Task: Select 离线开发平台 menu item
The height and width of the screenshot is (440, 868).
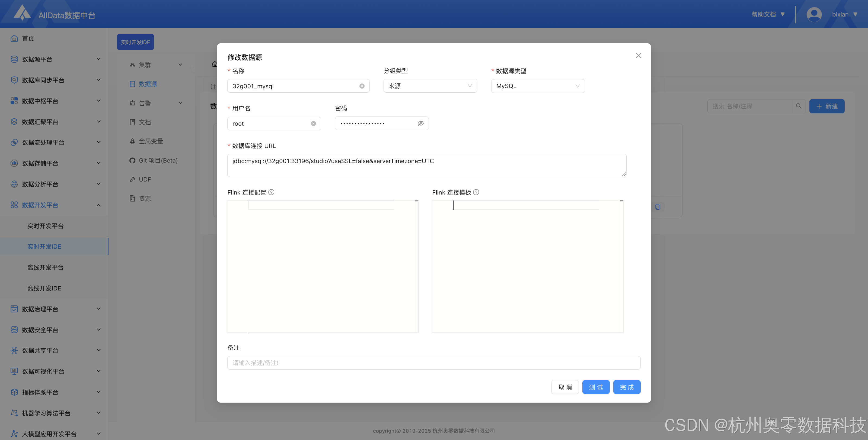Action: pos(46,267)
